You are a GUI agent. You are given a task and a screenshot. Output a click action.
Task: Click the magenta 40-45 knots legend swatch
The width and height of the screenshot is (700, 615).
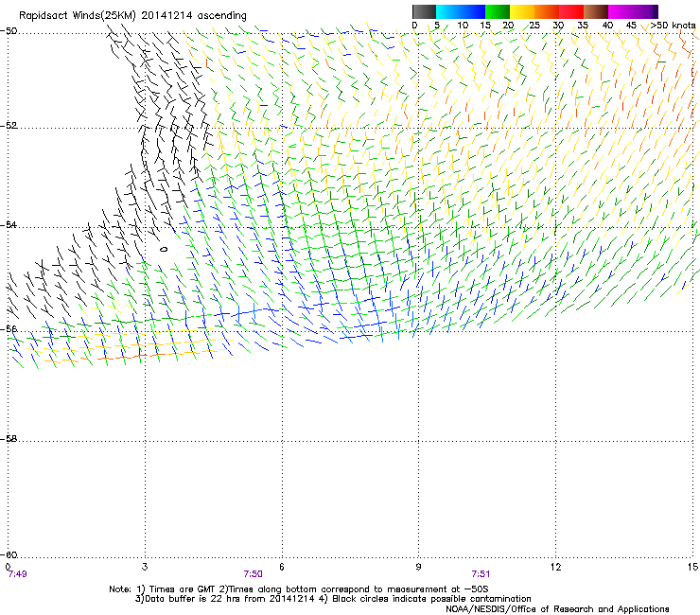click(621, 11)
